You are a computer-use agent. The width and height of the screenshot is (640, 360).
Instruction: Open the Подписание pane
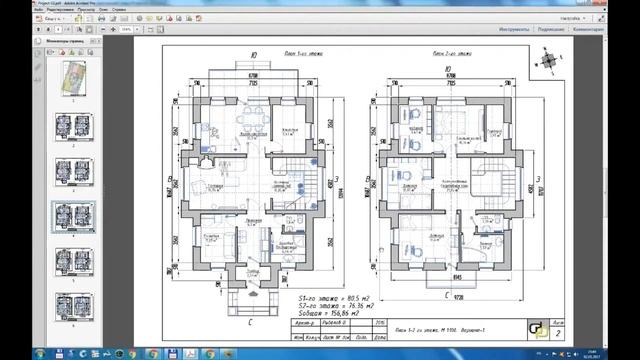551,29
